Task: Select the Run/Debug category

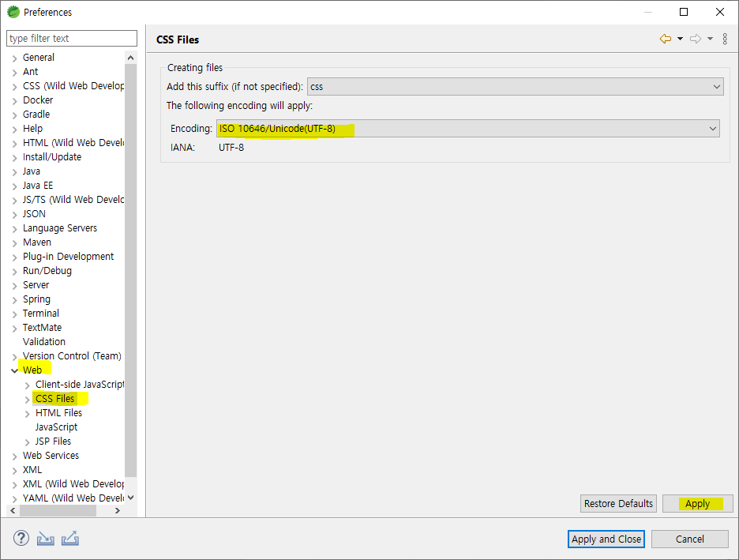Action: (x=47, y=271)
